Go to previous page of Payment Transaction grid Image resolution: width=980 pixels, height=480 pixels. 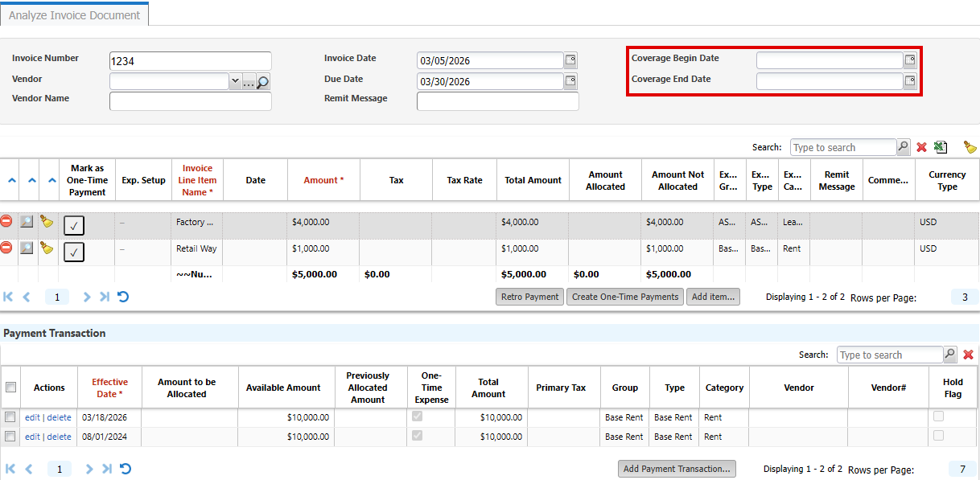coord(28,469)
